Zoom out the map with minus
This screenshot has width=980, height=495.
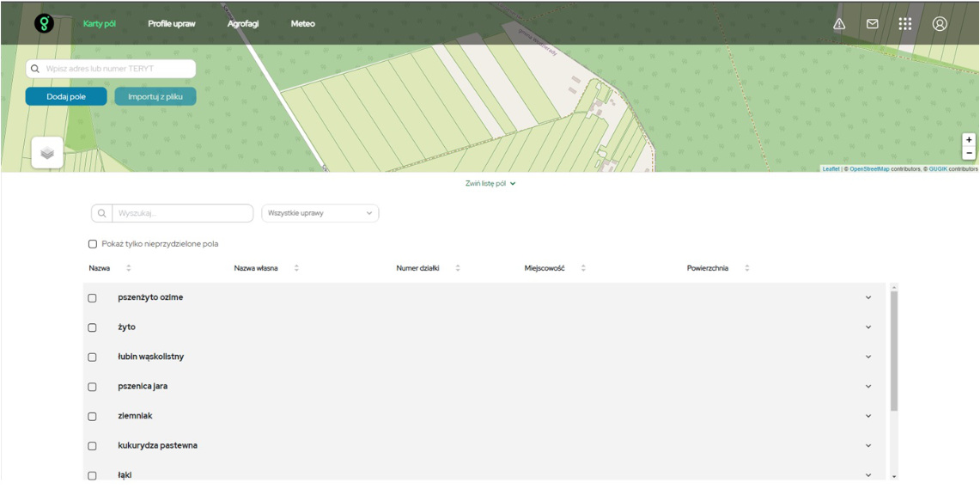[969, 154]
